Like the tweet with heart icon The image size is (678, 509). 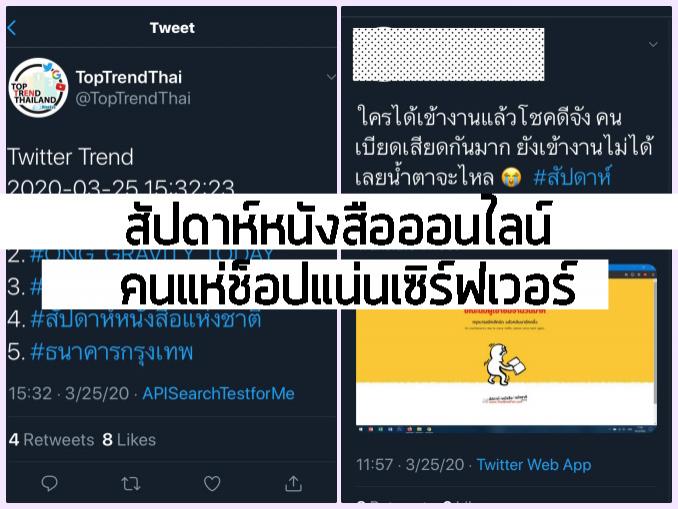212,483
